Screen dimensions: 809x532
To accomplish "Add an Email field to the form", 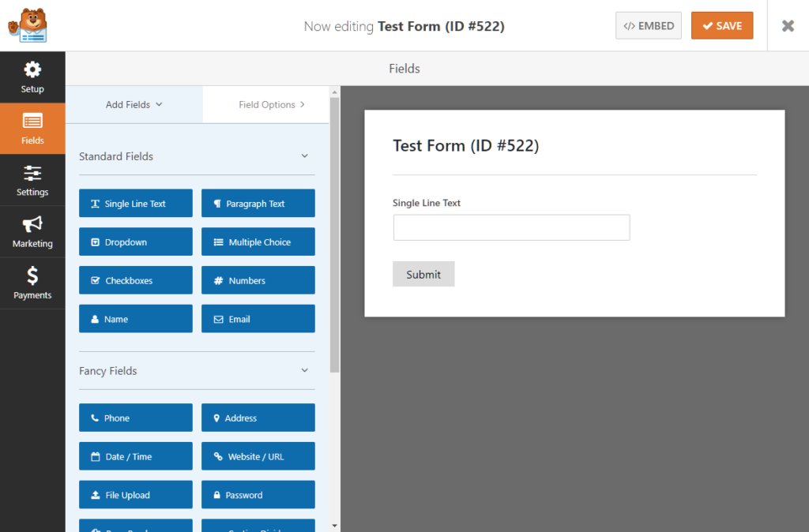I will point(258,318).
